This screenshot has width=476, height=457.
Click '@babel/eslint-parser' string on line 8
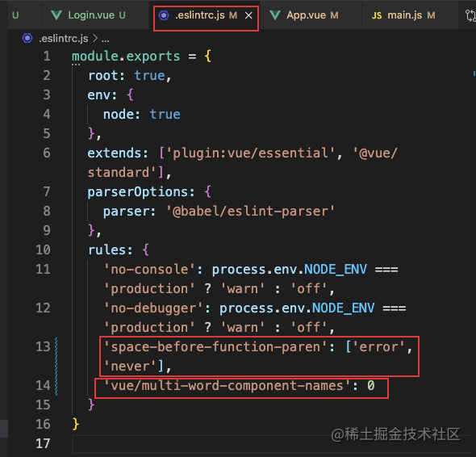(x=250, y=212)
